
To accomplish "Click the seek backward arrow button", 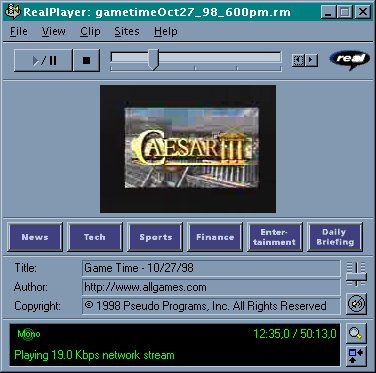I will coord(298,60).
